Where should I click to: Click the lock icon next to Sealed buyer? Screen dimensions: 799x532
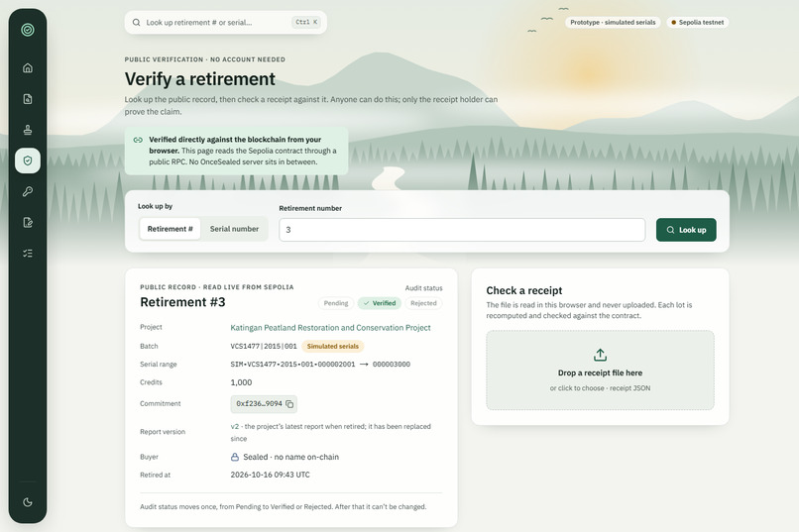tap(235, 457)
